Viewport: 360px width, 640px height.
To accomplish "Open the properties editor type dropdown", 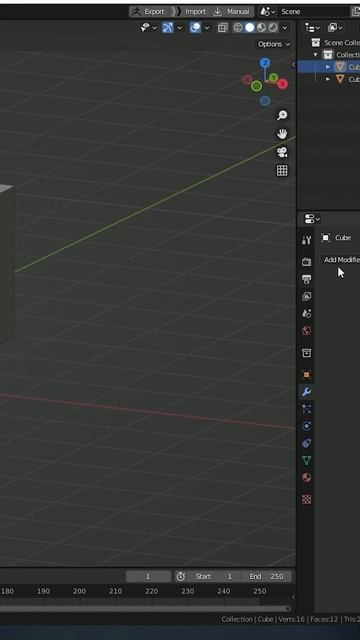I will [x=313, y=219].
